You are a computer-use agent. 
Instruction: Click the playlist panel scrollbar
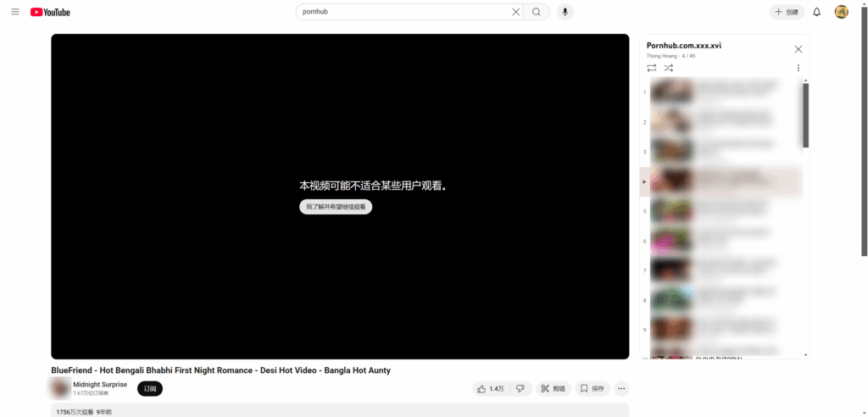click(x=805, y=115)
